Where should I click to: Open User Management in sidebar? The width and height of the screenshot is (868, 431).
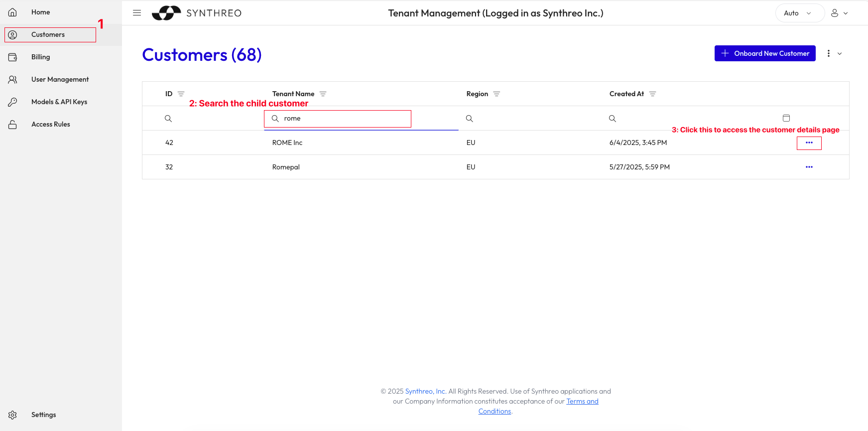coord(60,80)
